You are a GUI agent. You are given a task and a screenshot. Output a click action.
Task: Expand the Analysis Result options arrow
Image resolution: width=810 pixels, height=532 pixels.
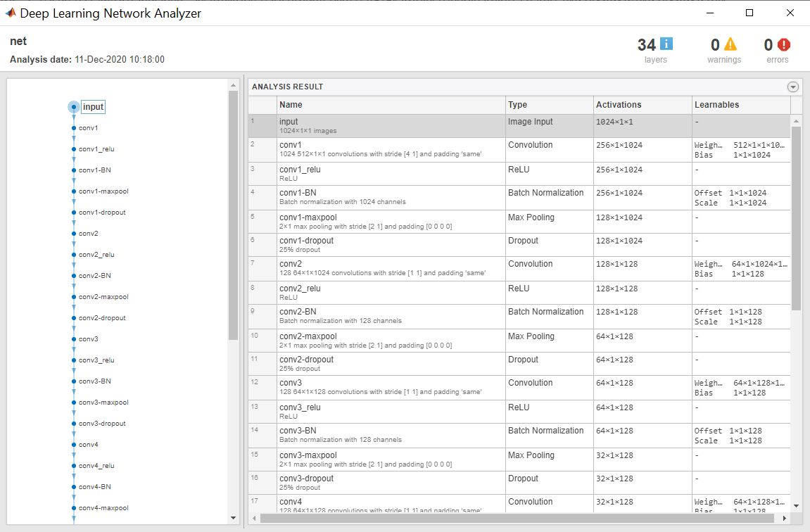793,87
